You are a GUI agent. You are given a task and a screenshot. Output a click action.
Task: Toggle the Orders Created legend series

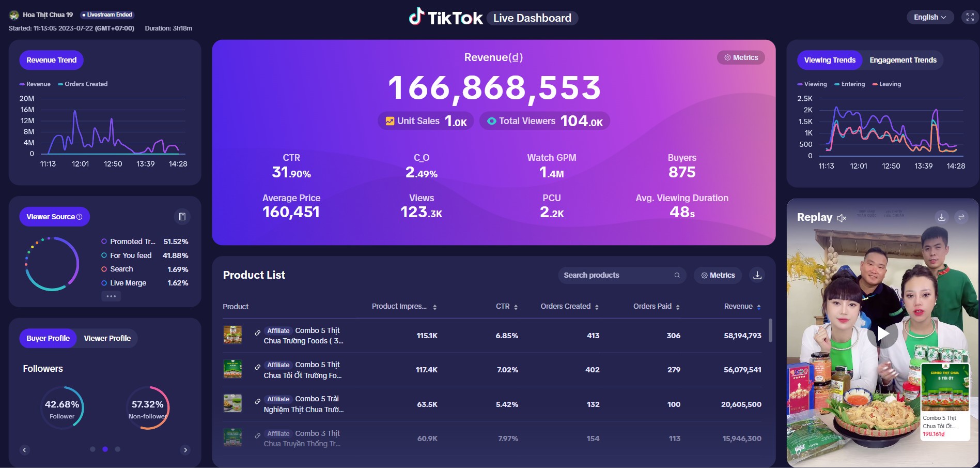[83, 84]
